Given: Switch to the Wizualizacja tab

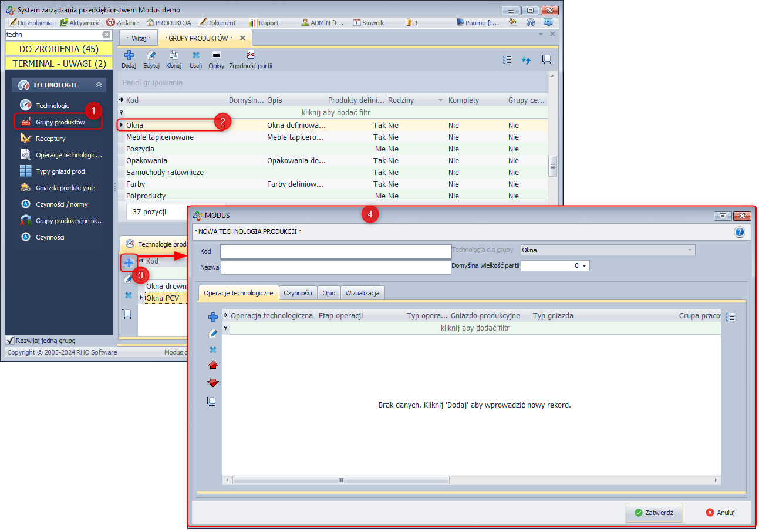Looking at the screenshot, I should (362, 292).
